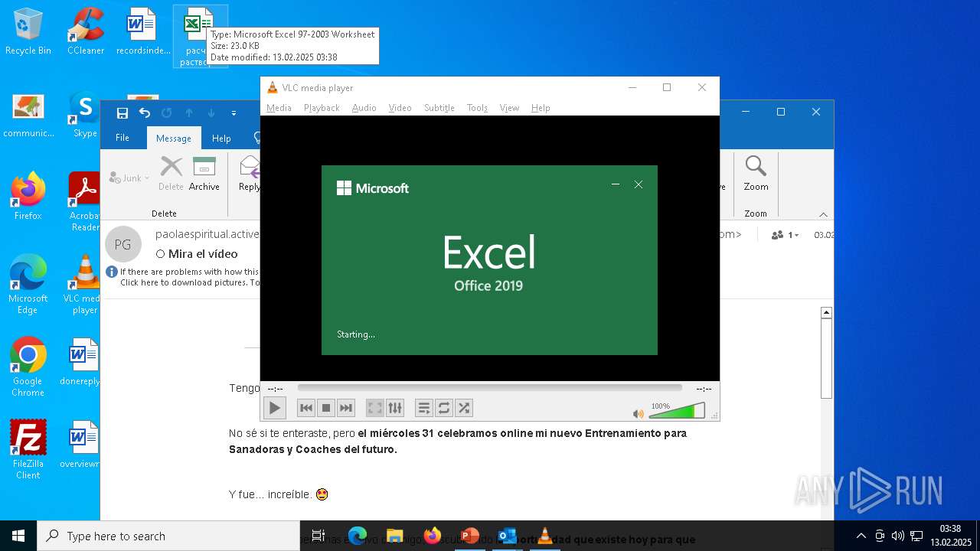Open the Outlook Help tab
Viewport: 980px width, 551px height.
pyautogui.click(x=221, y=139)
